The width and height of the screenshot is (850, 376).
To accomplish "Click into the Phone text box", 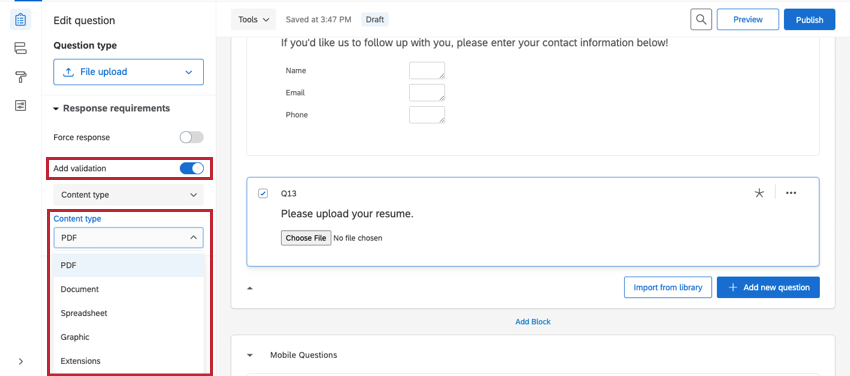I will click(x=427, y=115).
